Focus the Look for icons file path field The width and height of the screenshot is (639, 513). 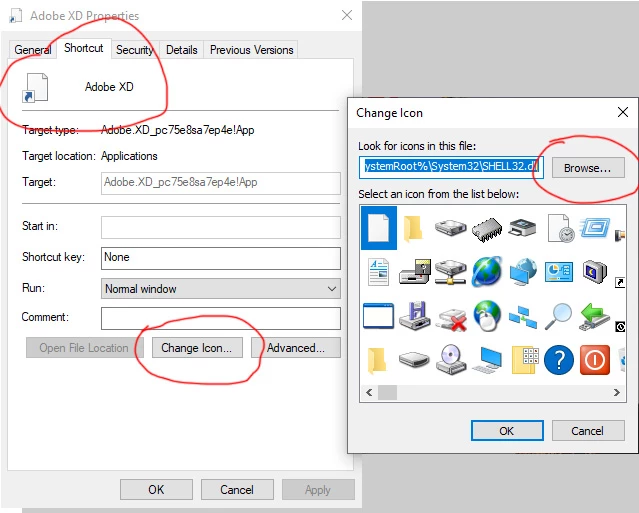(x=451, y=167)
